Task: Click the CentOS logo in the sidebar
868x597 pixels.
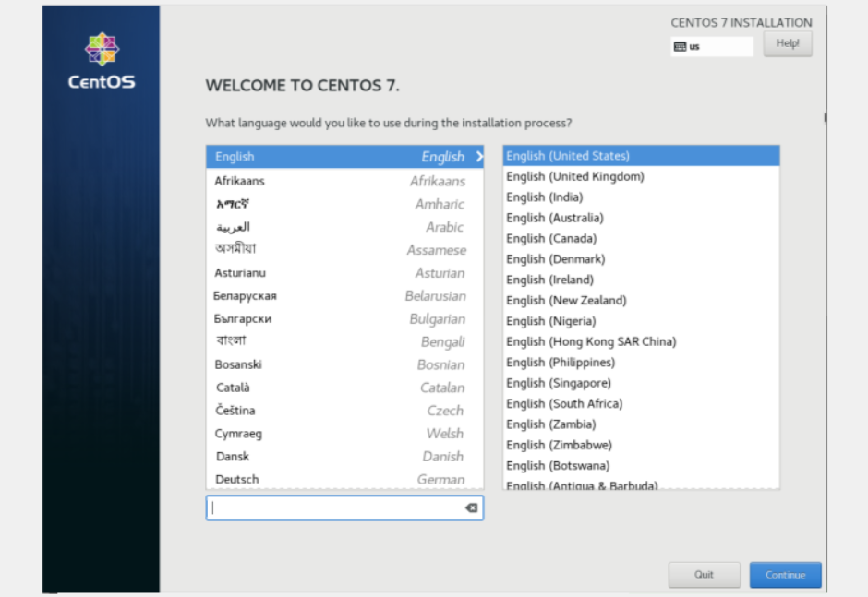Action: 102,61
